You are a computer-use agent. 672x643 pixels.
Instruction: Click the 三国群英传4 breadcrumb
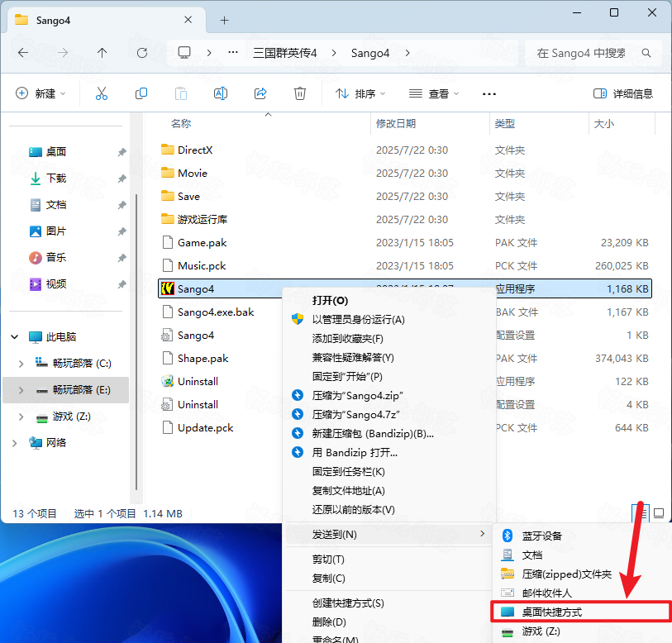point(284,53)
